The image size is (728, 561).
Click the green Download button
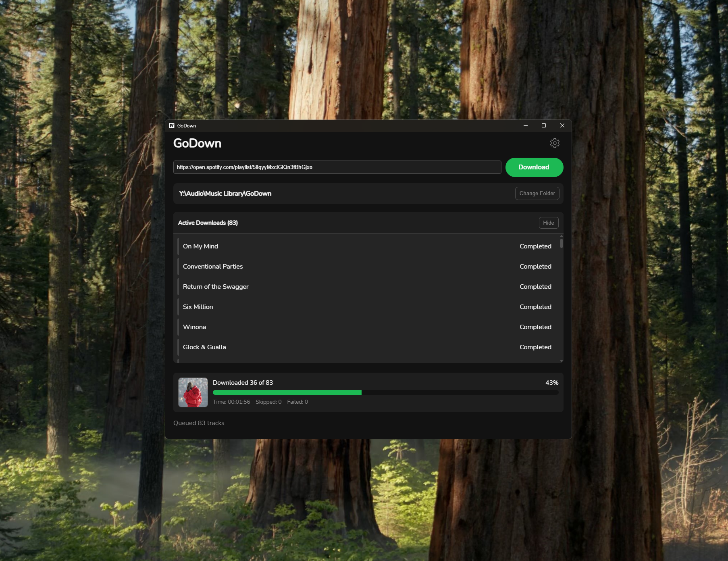click(534, 167)
